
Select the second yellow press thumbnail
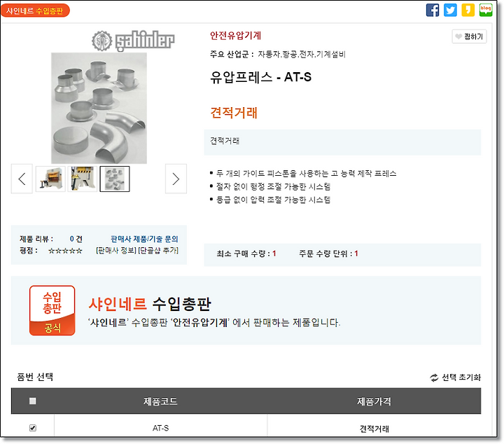click(x=83, y=179)
